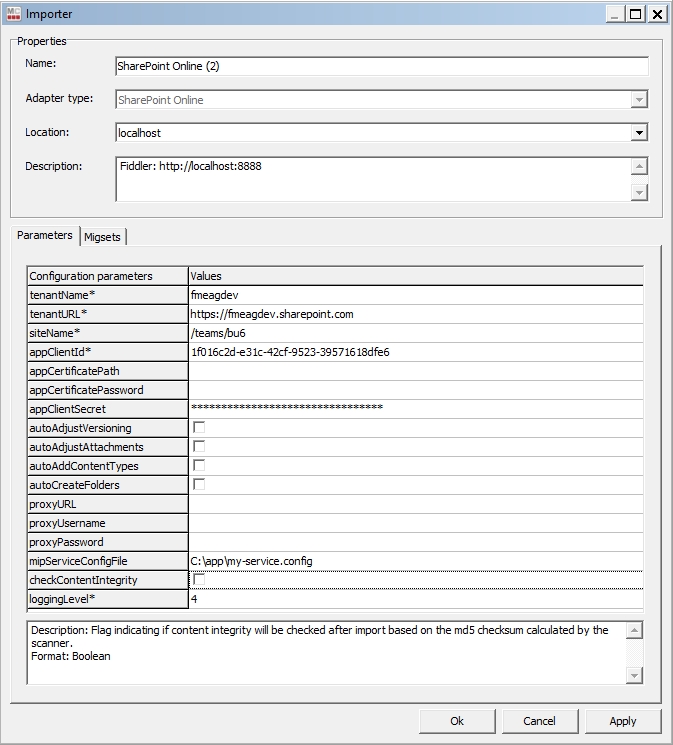
Task: Open the Location dropdown list
Action: 639,132
